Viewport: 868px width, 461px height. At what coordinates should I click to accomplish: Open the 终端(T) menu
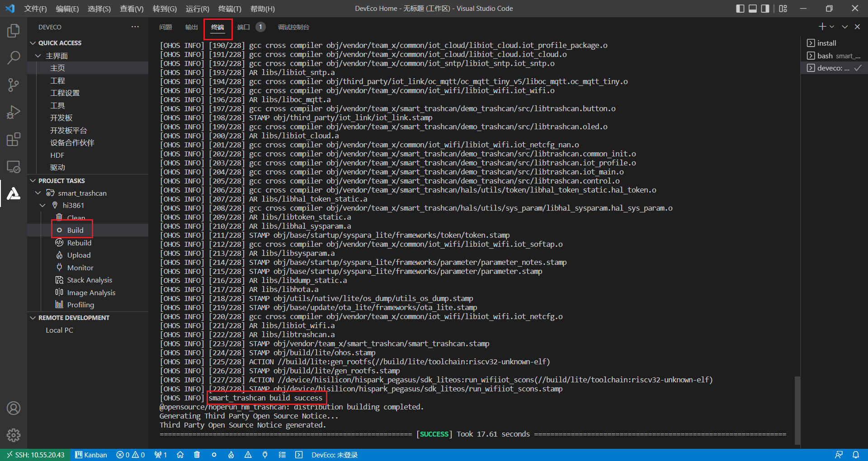[x=230, y=9]
